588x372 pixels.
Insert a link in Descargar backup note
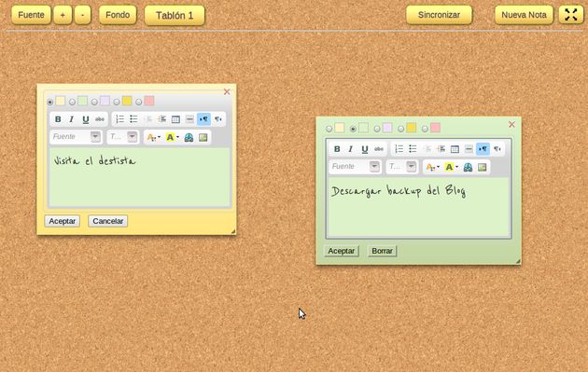pos(468,167)
